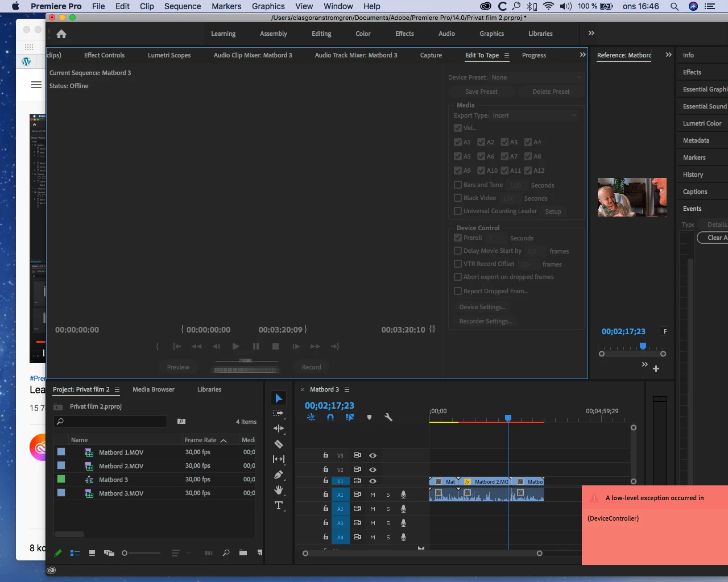Select the Razor tool

[278, 444]
